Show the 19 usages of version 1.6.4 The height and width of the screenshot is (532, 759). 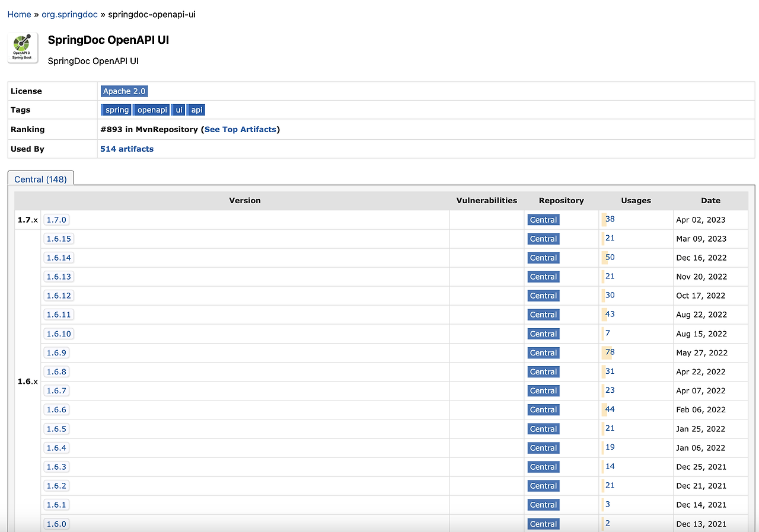tap(610, 447)
